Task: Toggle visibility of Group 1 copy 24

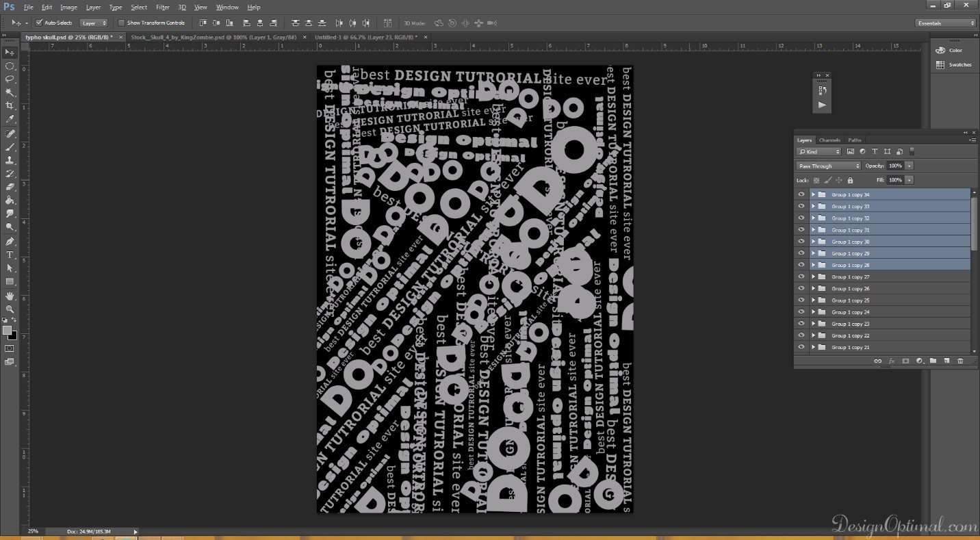Action: point(801,312)
